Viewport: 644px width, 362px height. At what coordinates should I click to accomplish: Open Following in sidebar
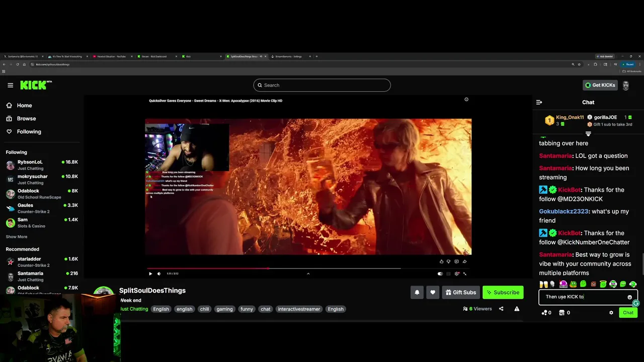[24, 132]
